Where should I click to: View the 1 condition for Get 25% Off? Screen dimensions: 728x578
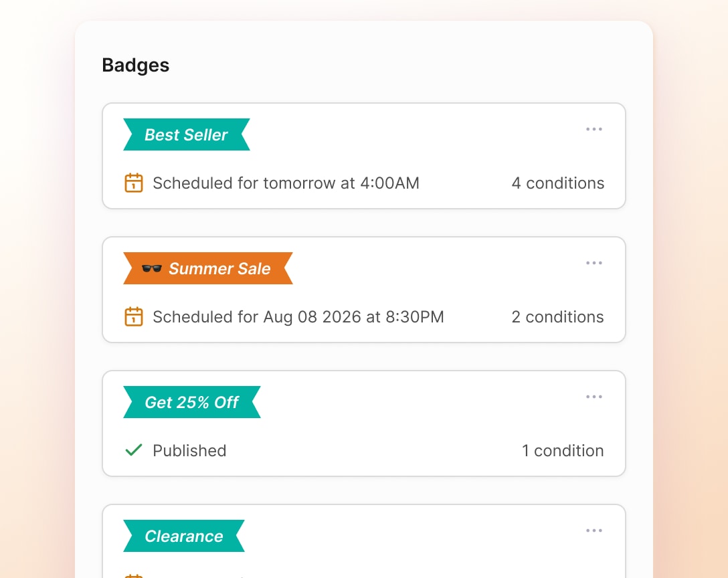coord(563,450)
